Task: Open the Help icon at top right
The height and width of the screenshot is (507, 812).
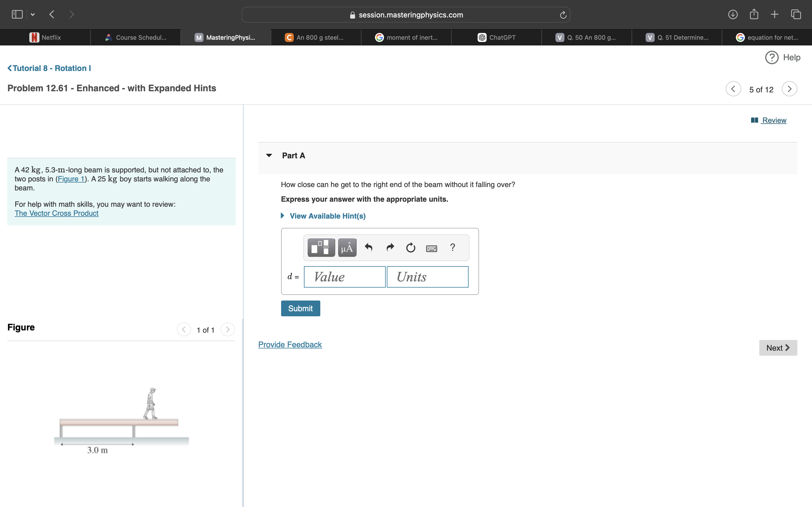Action: point(772,57)
